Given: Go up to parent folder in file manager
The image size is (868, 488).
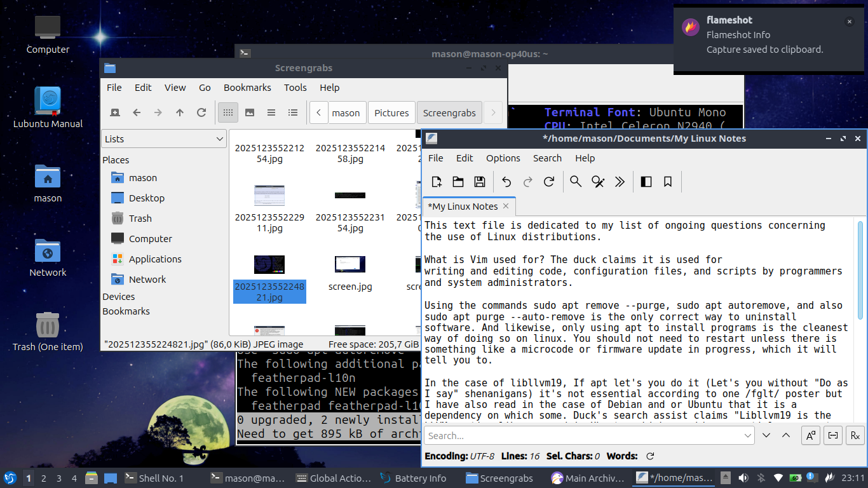Looking at the screenshot, I should click(x=180, y=112).
